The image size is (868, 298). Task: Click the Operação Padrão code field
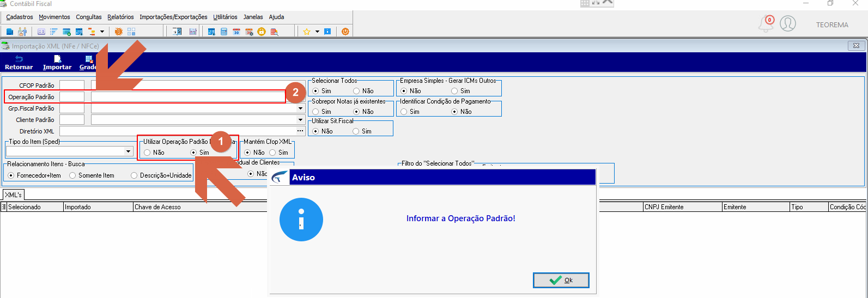click(72, 97)
